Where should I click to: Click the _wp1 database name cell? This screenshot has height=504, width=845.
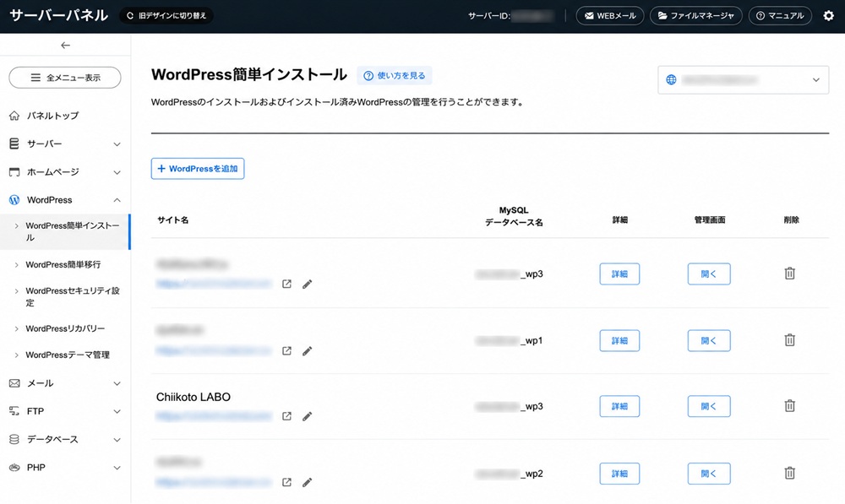(509, 340)
